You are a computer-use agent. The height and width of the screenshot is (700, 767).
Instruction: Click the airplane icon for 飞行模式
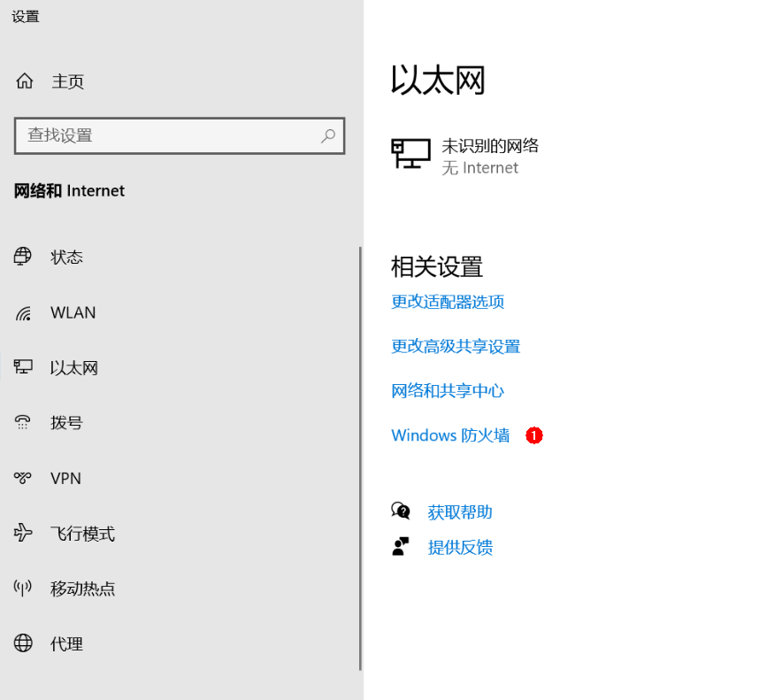[23, 533]
